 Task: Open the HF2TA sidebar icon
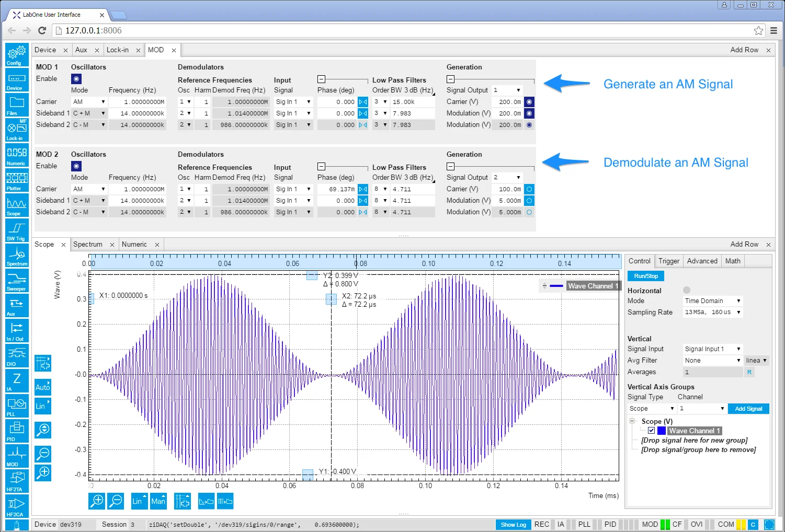17,481
